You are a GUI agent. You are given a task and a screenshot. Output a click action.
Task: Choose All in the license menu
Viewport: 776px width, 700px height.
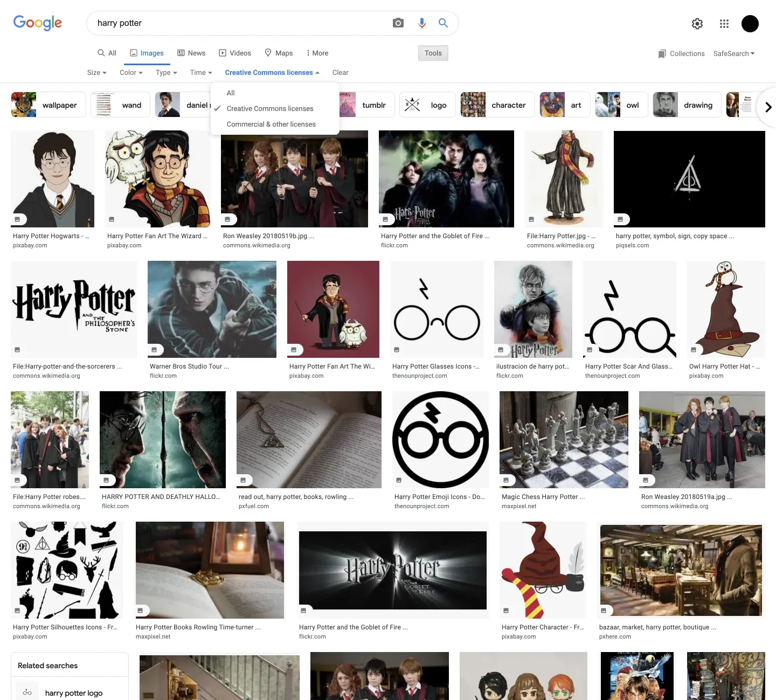click(x=275, y=93)
